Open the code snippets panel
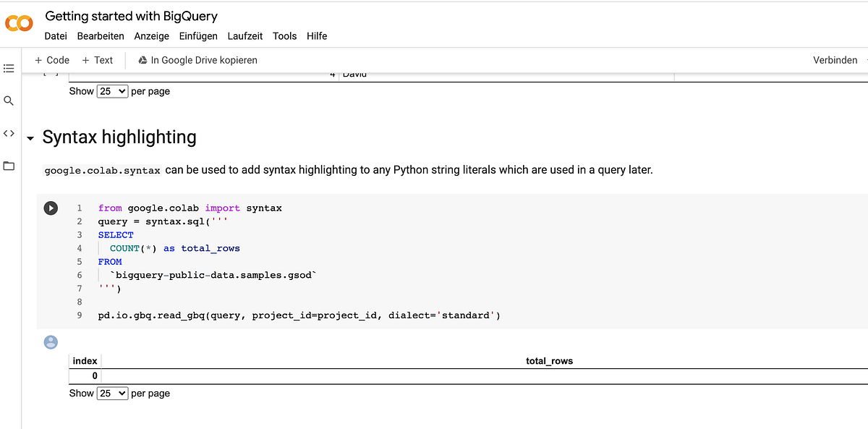This screenshot has height=429, width=868. click(9, 133)
